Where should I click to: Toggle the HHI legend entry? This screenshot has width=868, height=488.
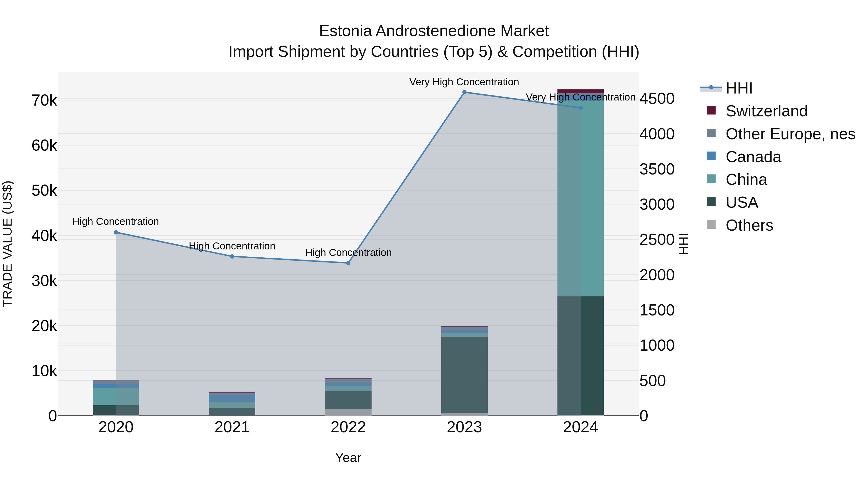pyautogui.click(x=726, y=88)
